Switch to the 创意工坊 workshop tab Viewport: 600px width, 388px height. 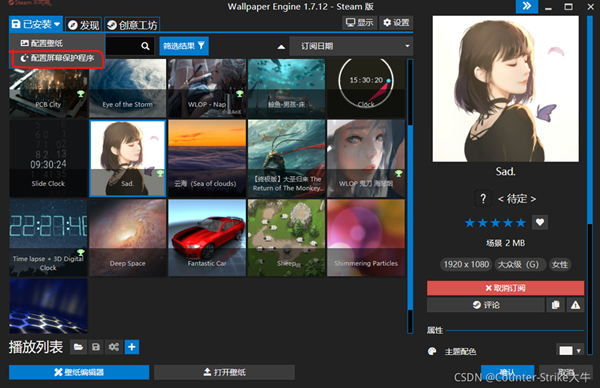[132, 25]
